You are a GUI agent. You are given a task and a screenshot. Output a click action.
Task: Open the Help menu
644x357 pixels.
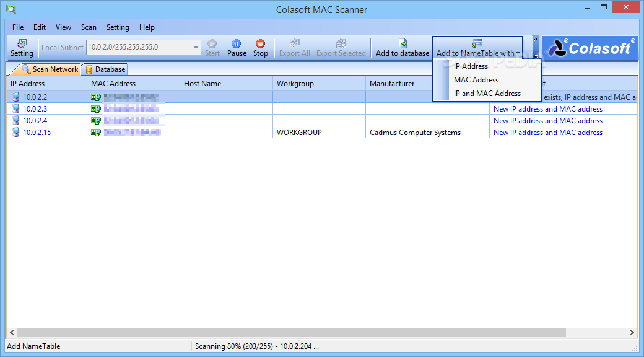[147, 27]
